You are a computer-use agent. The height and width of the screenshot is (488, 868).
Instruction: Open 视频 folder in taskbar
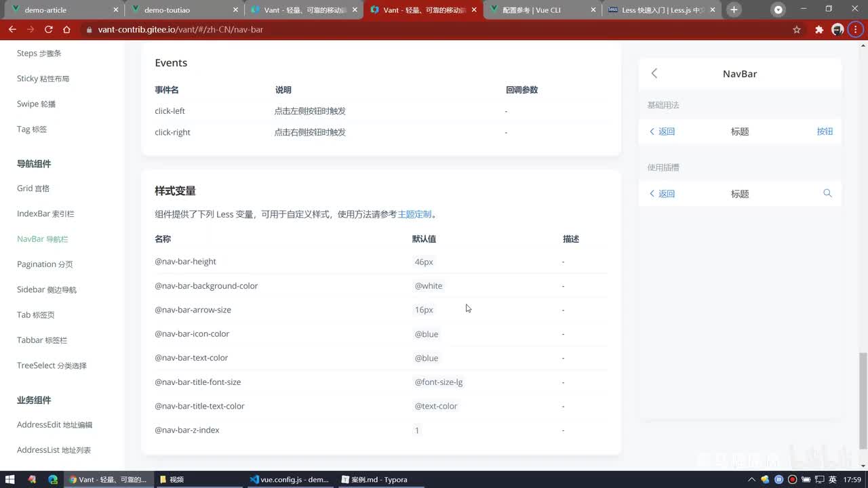(199, 479)
